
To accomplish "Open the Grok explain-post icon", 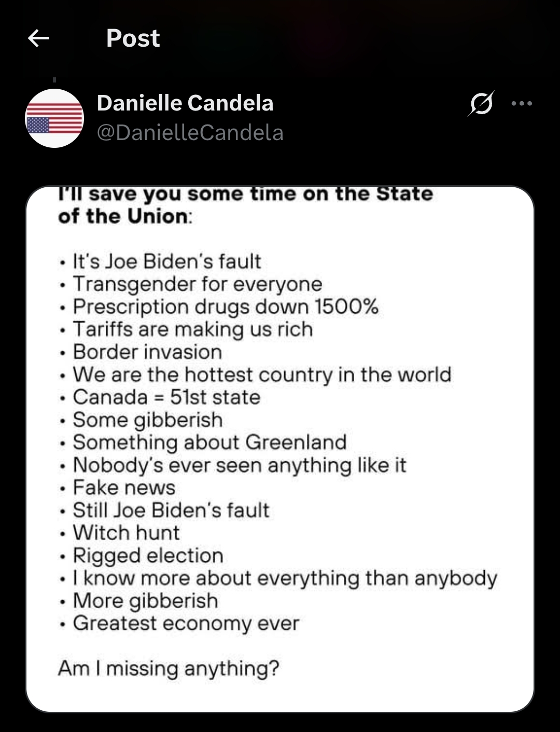I will click(481, 103).
